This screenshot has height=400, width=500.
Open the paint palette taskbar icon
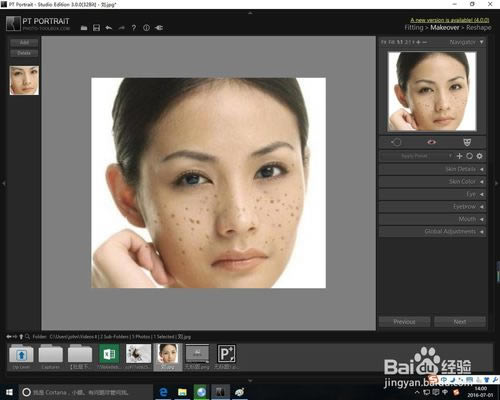[x=239, y=392]
